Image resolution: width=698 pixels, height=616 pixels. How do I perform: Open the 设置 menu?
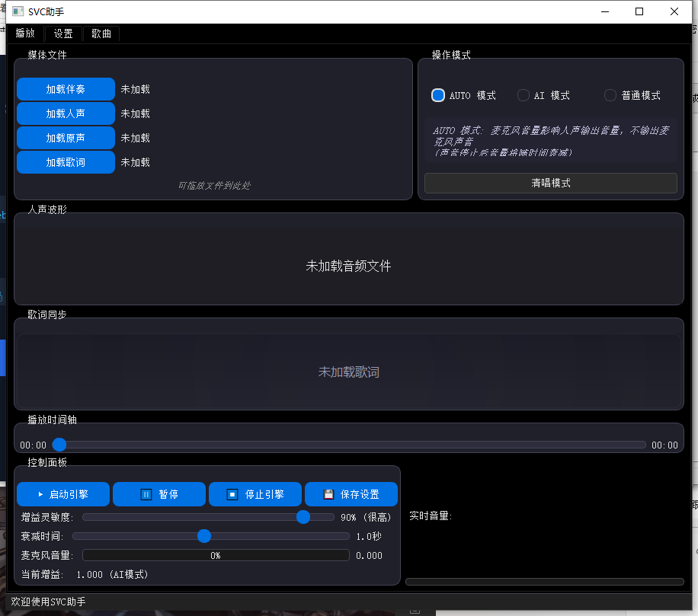pos(62,33)
